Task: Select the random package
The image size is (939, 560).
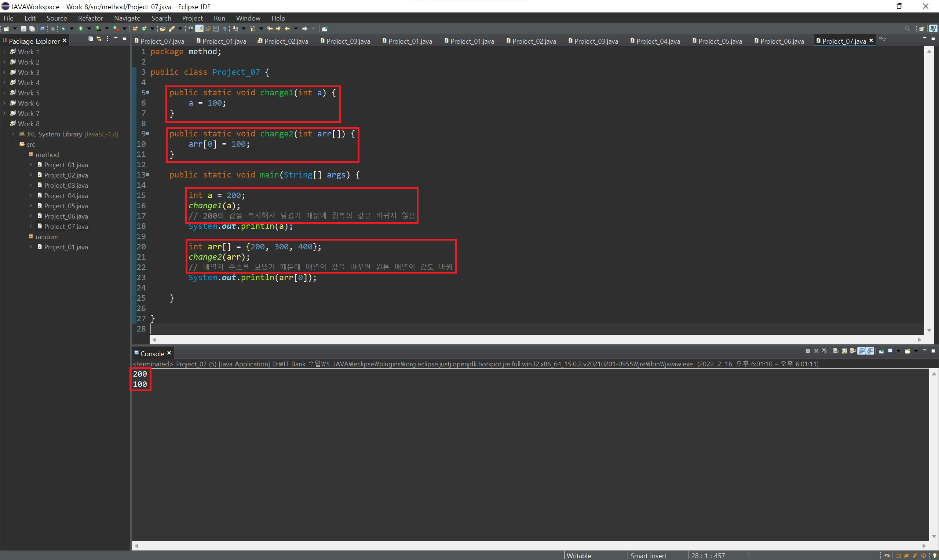Action: 47,237
